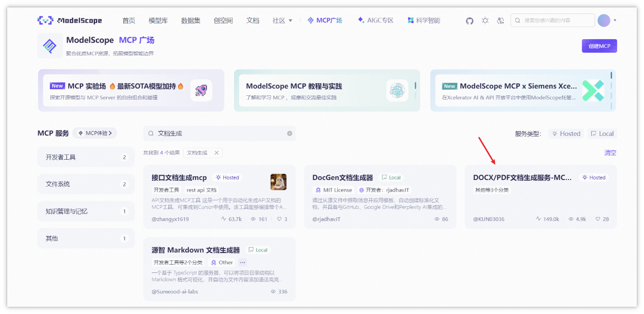644x314 pixels.
Task: Open ModelScope MCP 教程与实践 banner
Action: 327,90
